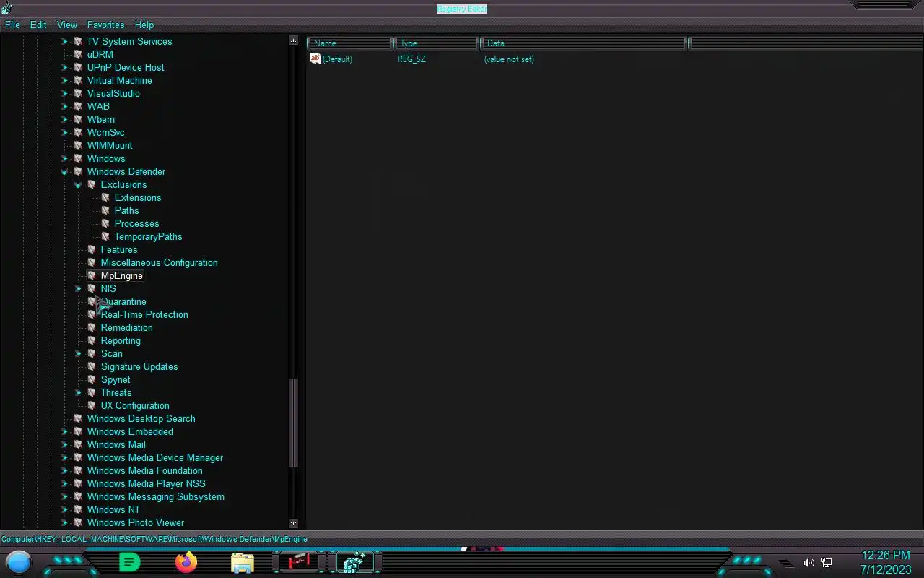Open the Help menu
924x578 pixels.
(144, 25)
